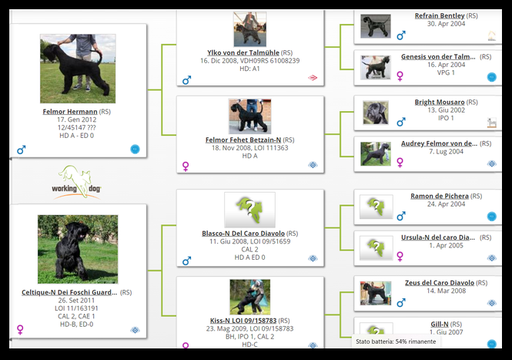Click the female symbol on Felmor Fehet Betzain-N card
512x360 pixels.
point(186,166)
